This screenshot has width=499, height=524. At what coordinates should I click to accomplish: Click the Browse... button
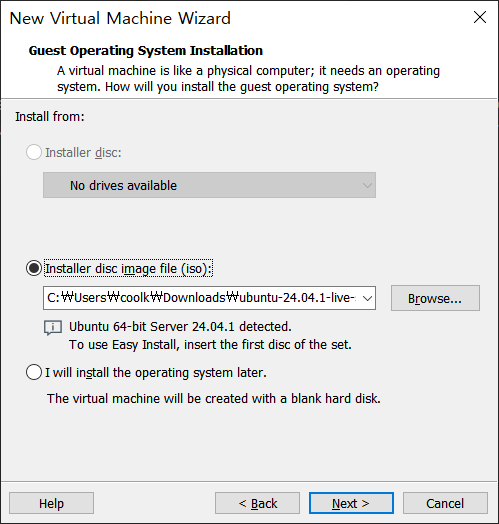coord(435,298)
